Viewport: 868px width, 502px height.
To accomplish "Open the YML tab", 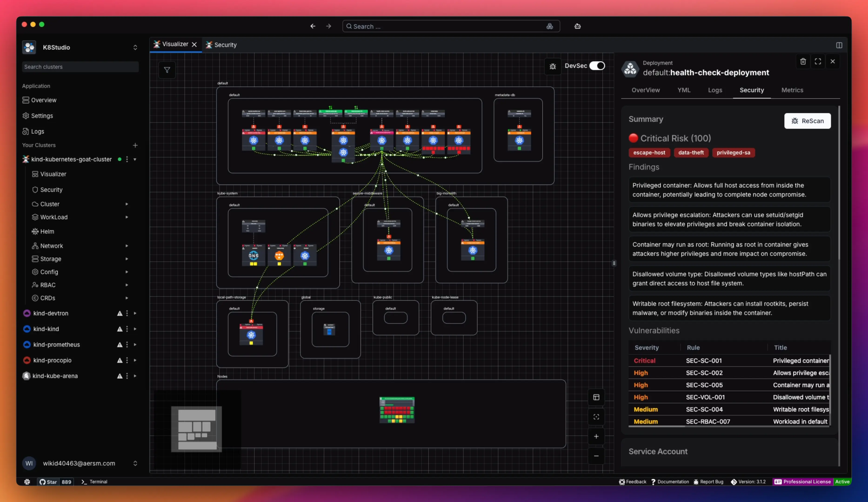I will (x=684, y=90).
